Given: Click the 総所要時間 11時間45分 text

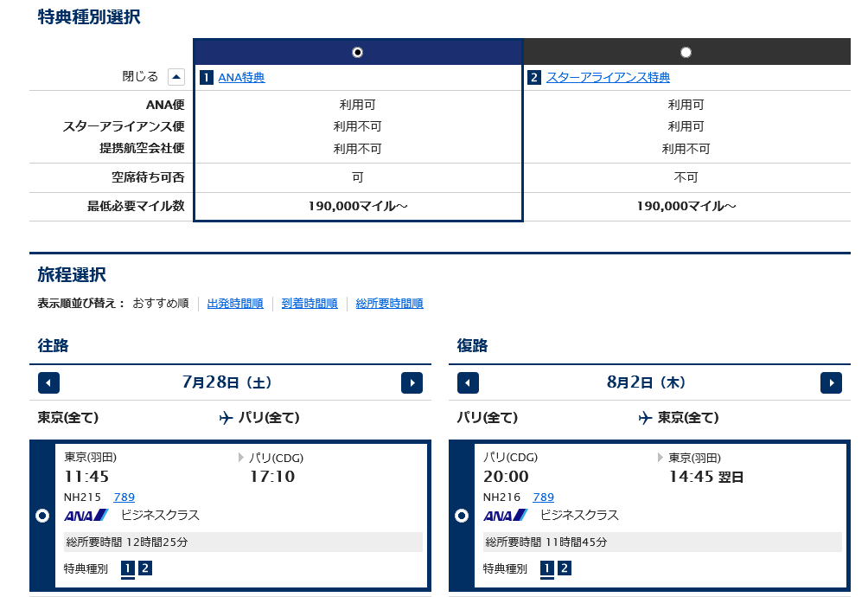Looking at the screenshot, I should coord(546,542).
